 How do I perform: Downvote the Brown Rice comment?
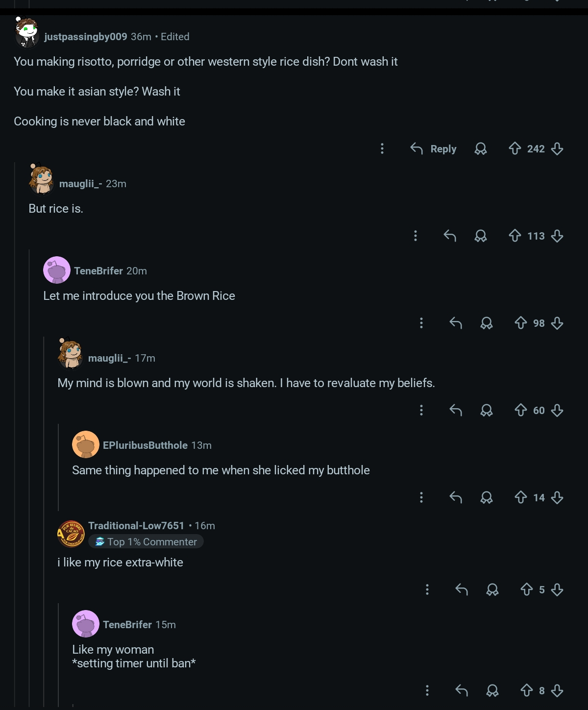click(557, 323)
